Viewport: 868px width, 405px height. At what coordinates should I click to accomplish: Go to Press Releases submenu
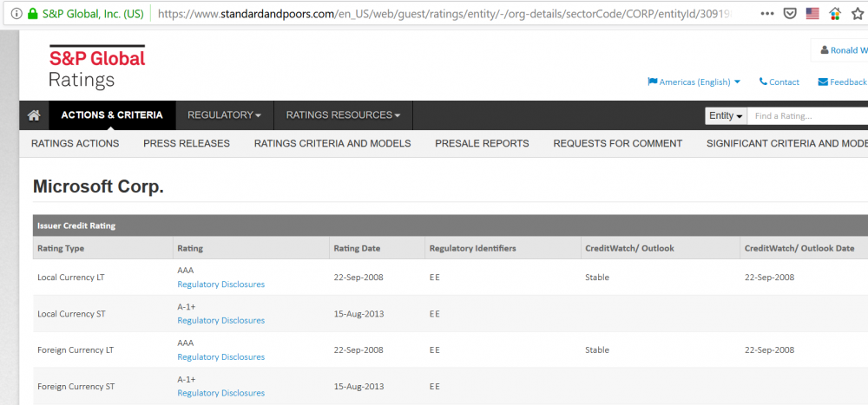(x=187, y=143)
